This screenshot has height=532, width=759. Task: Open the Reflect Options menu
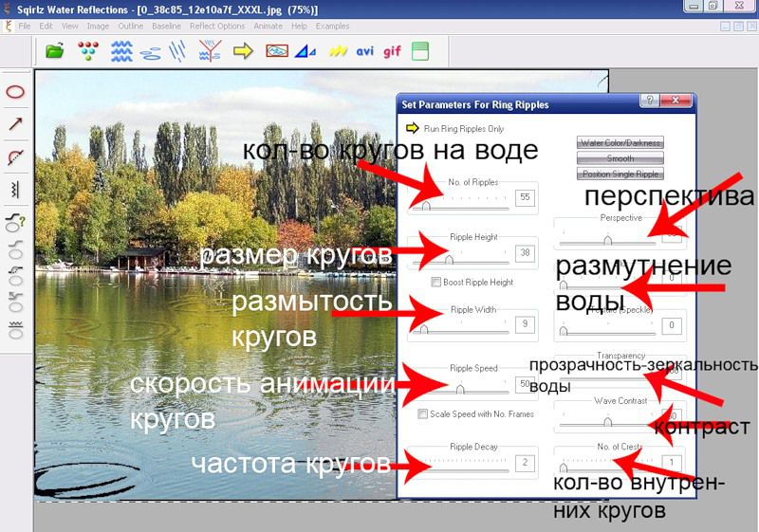coord(216,26)
